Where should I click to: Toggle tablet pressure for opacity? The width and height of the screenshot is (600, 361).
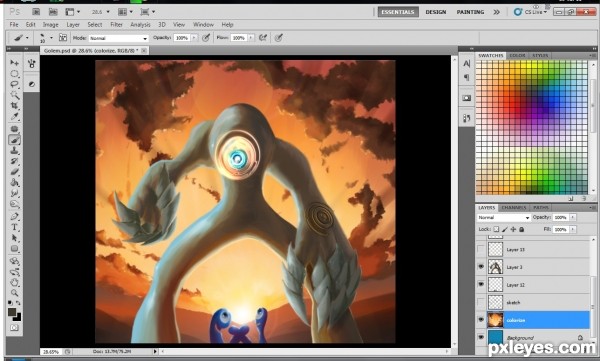coord(206,38)
